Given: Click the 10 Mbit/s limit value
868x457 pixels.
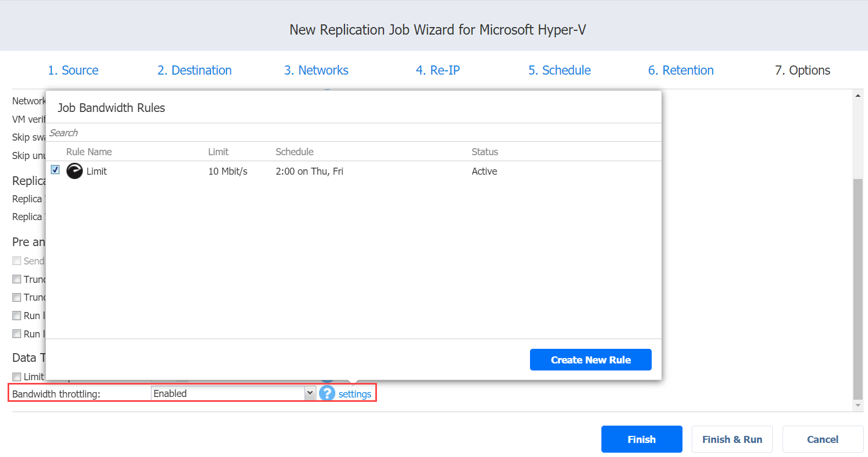Looking at the screenshot, I should [228, 171].
